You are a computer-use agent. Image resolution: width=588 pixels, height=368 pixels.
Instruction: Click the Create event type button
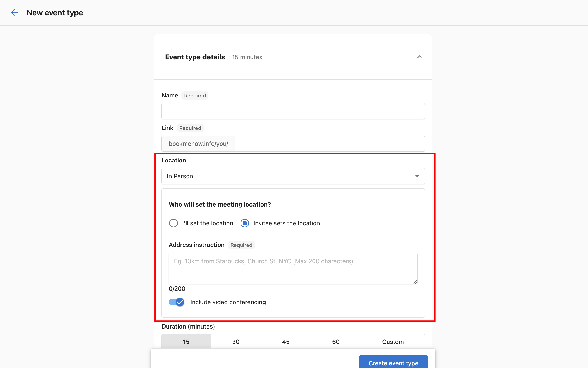coord(393,363)
